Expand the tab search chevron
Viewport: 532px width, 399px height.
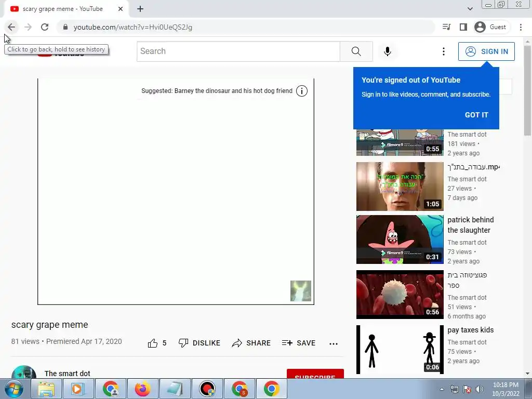click(470, 9)
